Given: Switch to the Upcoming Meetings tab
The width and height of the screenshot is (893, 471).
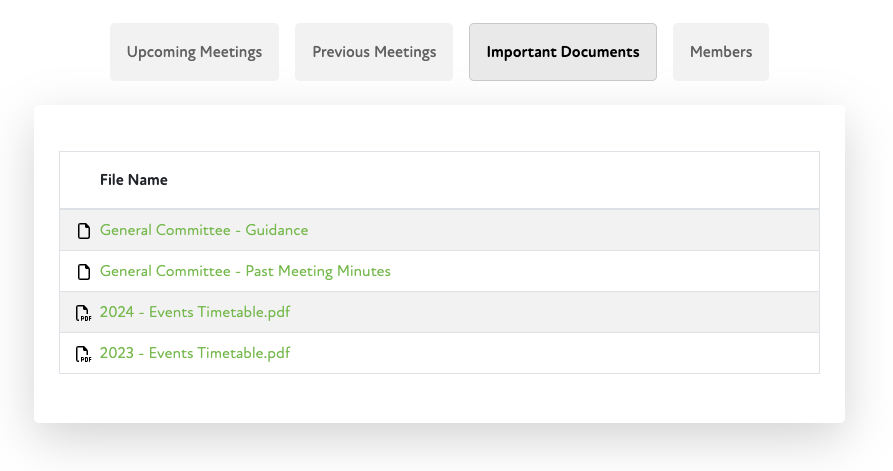Looking at the screenshot, I should click(194, 52).
